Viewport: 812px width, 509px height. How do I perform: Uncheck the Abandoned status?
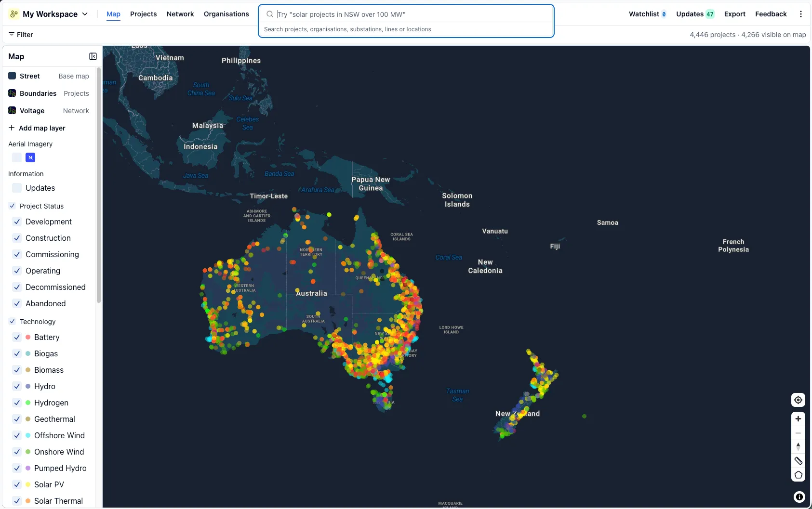(17, 303)
